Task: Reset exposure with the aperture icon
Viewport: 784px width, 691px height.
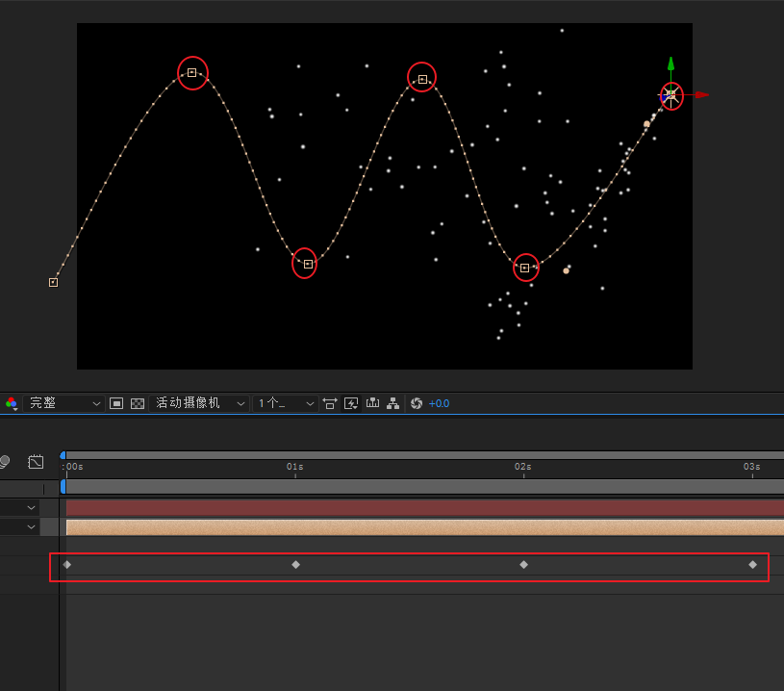Action: pos(416,403)
